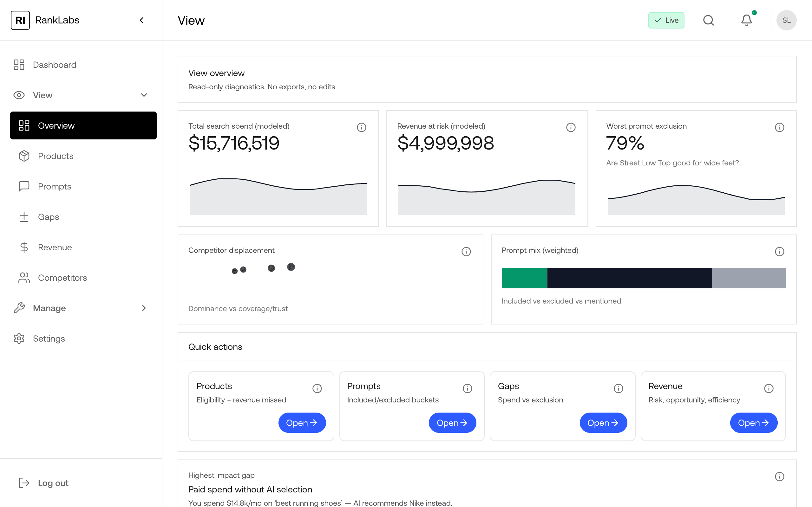Screen dimensions: 812x507
Task: Click the Manage wrench icon
Action: click(20, 308)
